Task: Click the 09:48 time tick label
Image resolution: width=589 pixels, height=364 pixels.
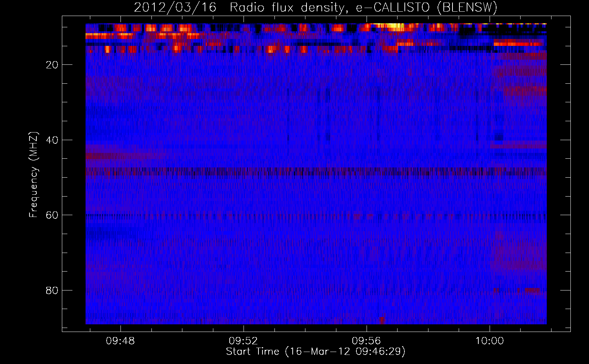Action: 120,341
